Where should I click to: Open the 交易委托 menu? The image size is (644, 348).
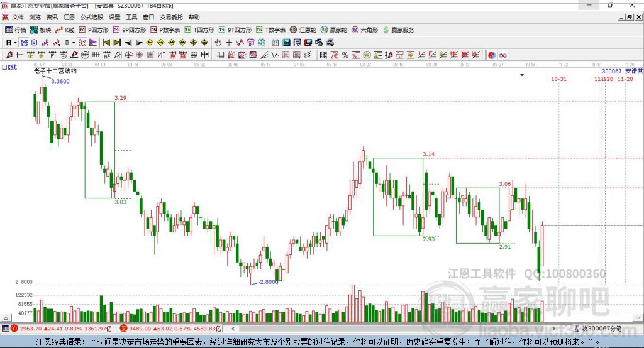(171, 17)
